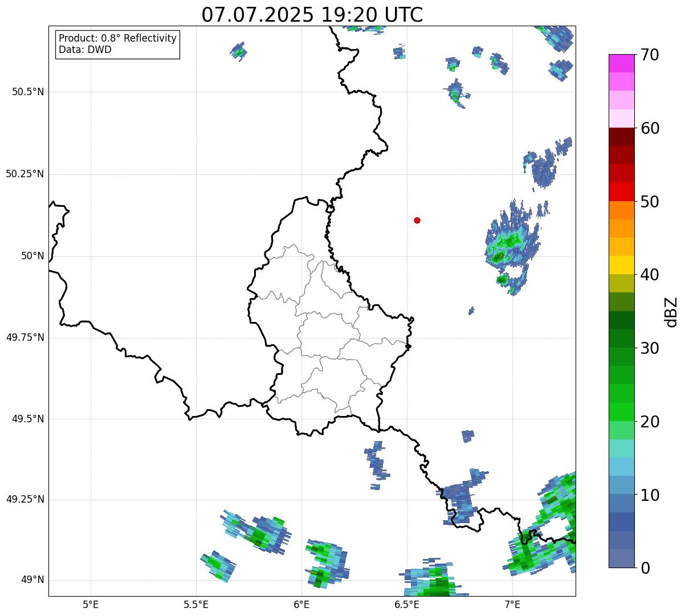Viewport: 685px width, 616px height.
Task: Click the 50.25°N latitude label
Action: [x=25, y=174]
